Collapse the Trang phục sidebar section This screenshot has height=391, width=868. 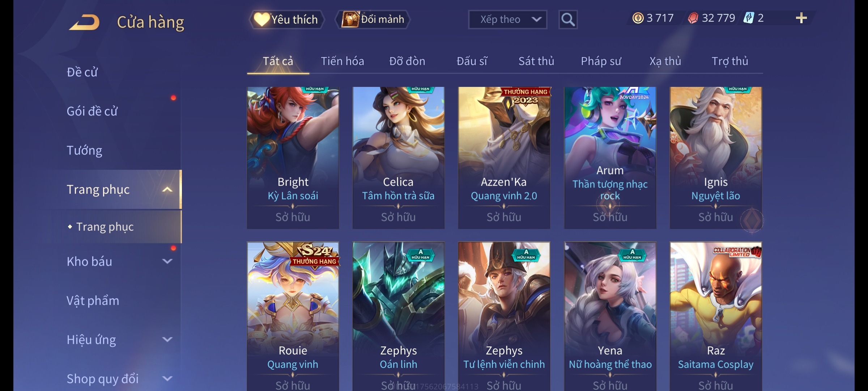click(x=167, y=189)
